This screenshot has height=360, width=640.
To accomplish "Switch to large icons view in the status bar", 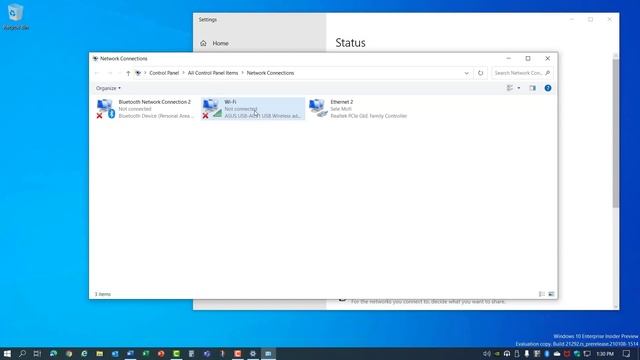I will (551, 294).
